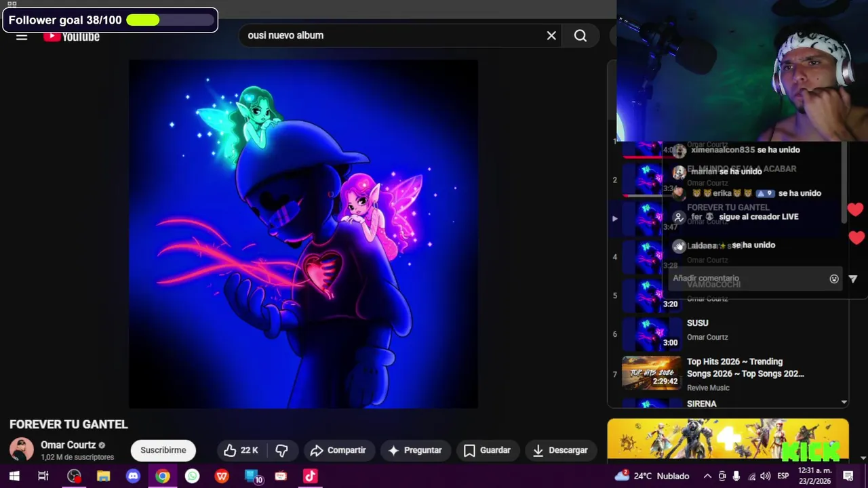The height and width of the screenshot is (488, 868).
Task: Show hidden system tray icons chevron
Action: pyautogui.click(x=707, y=476)
